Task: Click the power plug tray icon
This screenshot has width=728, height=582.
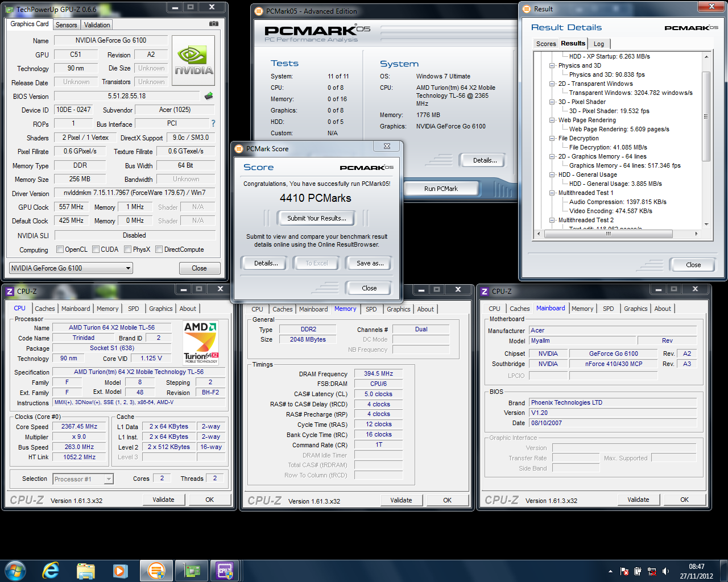Action: tap(638, 571)
